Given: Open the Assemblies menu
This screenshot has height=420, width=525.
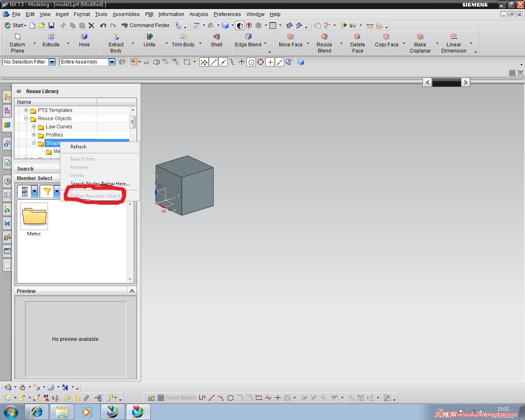Looking at the screenshot, I should pyautogui.click(x=126, y=14).
